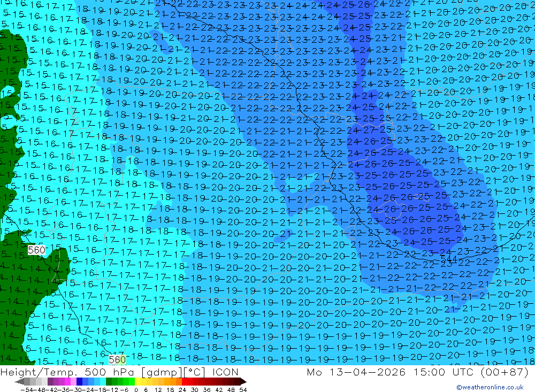Click the '544' contour label
Screen dimensions: 535x392
point(449,258)
